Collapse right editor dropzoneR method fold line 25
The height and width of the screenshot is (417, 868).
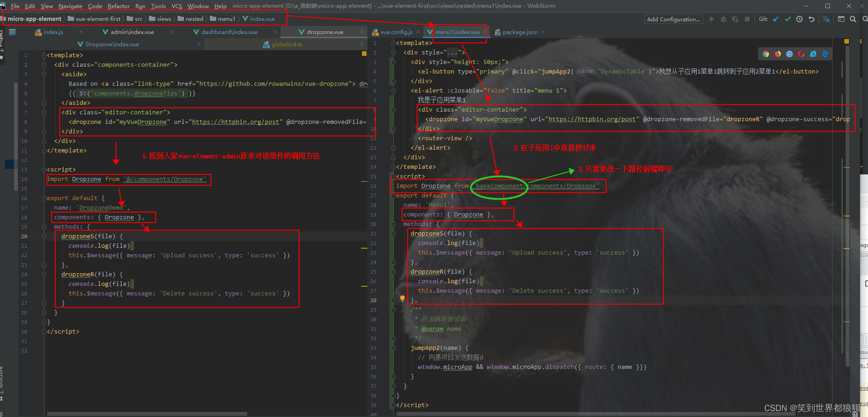(x=393, y=272)
